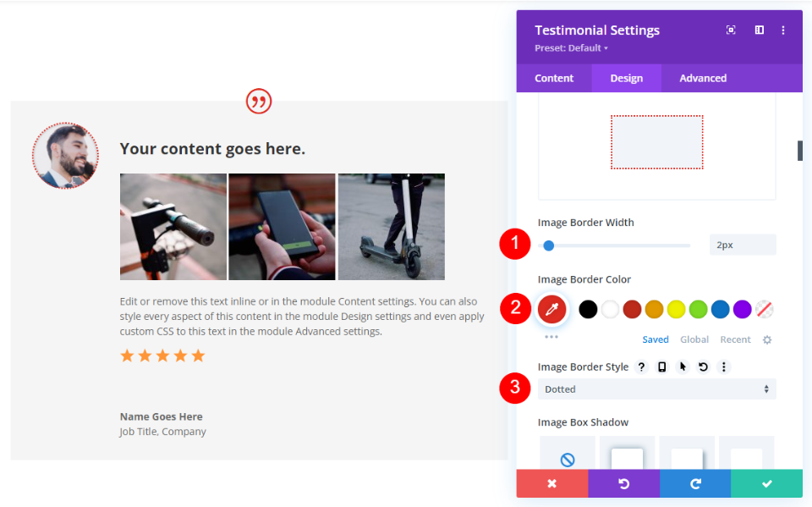Undo the last change with purple button
This screenshot has width=812, height=507.
tap(624, 483)
